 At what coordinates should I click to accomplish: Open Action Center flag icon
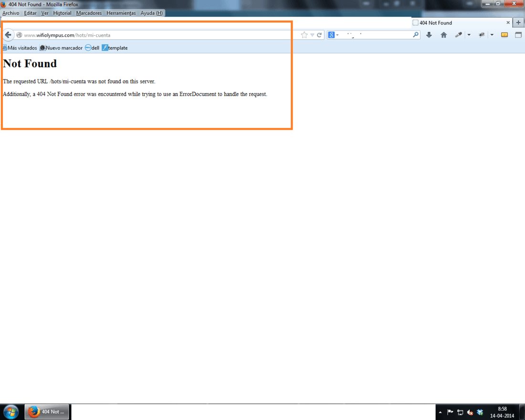(450, 412)
